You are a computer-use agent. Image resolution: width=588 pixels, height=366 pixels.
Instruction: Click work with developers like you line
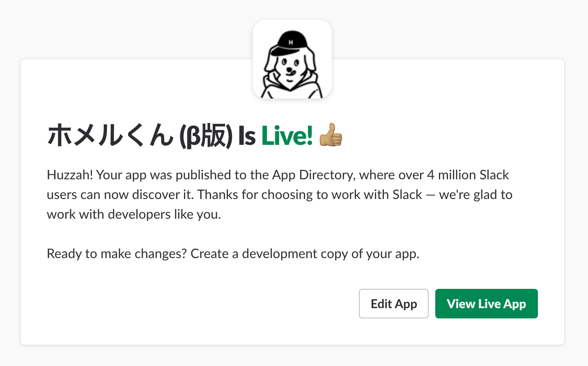pyautogui.click(x=134, y=214)
